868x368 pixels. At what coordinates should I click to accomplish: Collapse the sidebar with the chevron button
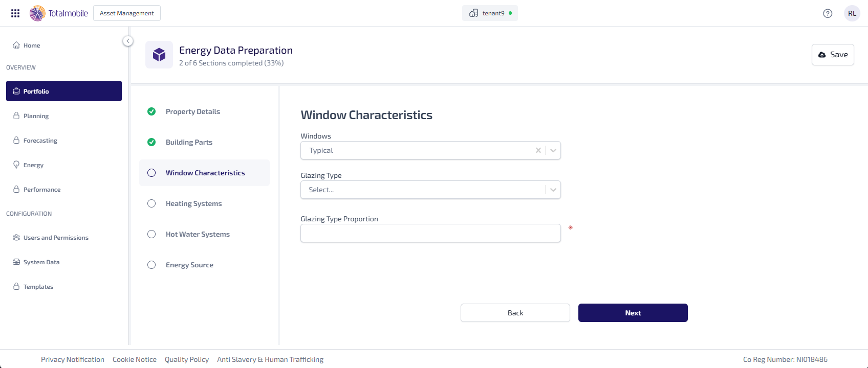(x=128, y=41)
